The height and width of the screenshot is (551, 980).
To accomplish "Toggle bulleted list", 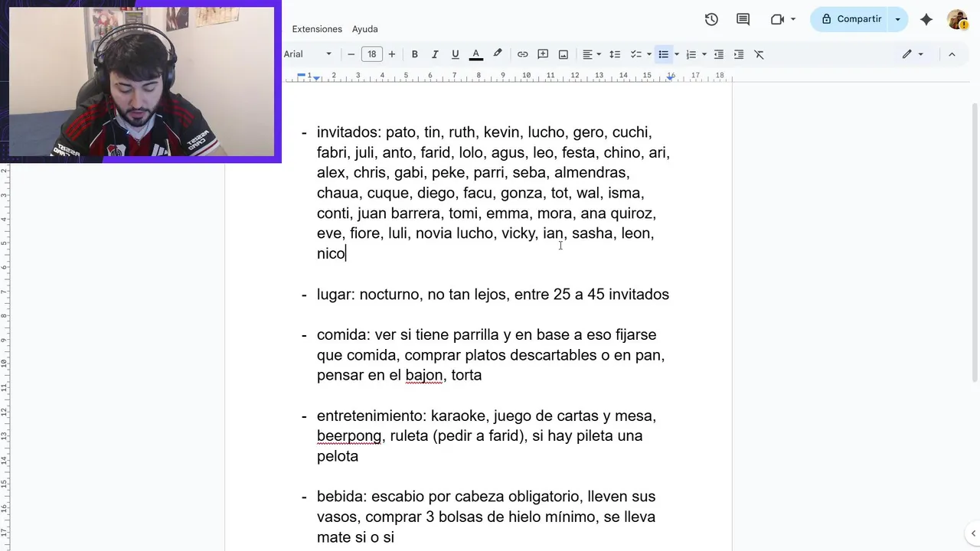I will coord(664,54).
